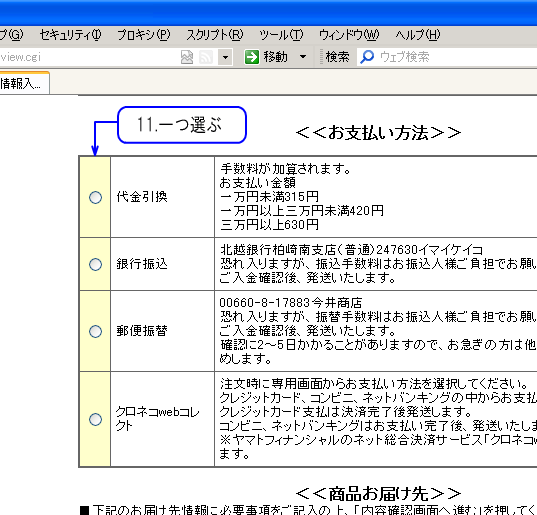This screenshot has width=537, height=515.
Task: Open the プロキシ menu
Action: [x=143, y=35]
